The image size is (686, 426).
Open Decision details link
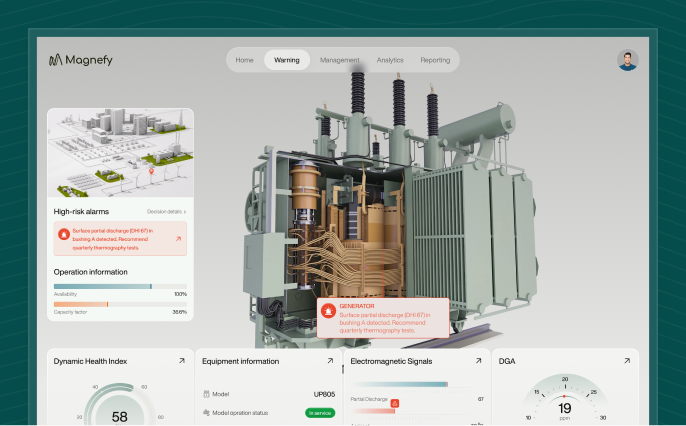(166, 212)
